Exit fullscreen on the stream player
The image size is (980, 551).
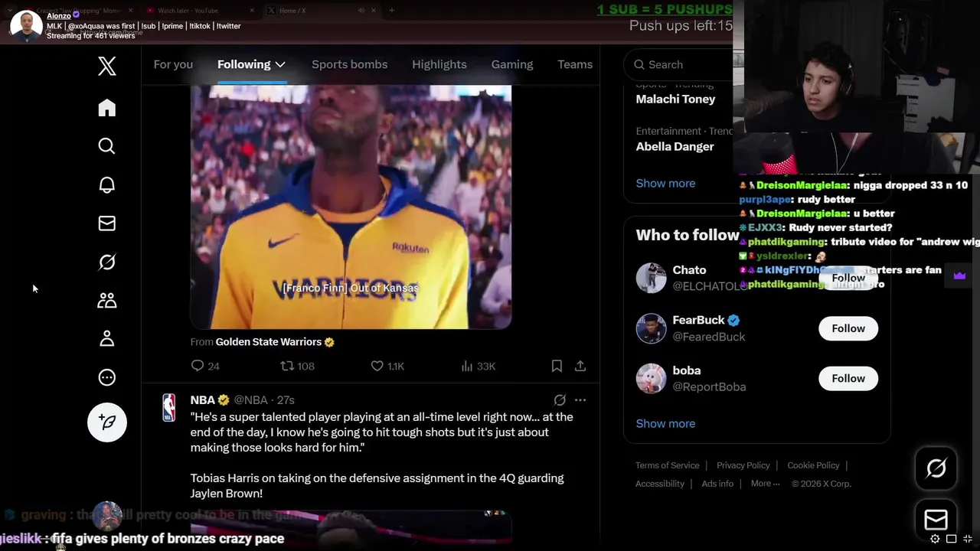click(x=969, y=539)
